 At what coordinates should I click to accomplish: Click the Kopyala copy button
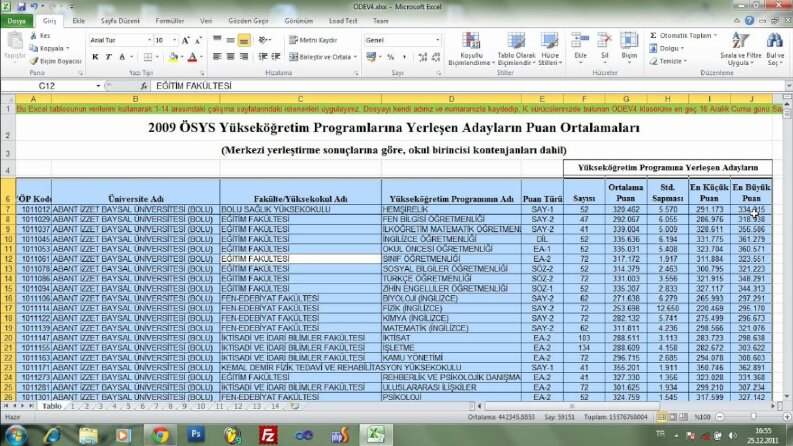click(49, 48)
